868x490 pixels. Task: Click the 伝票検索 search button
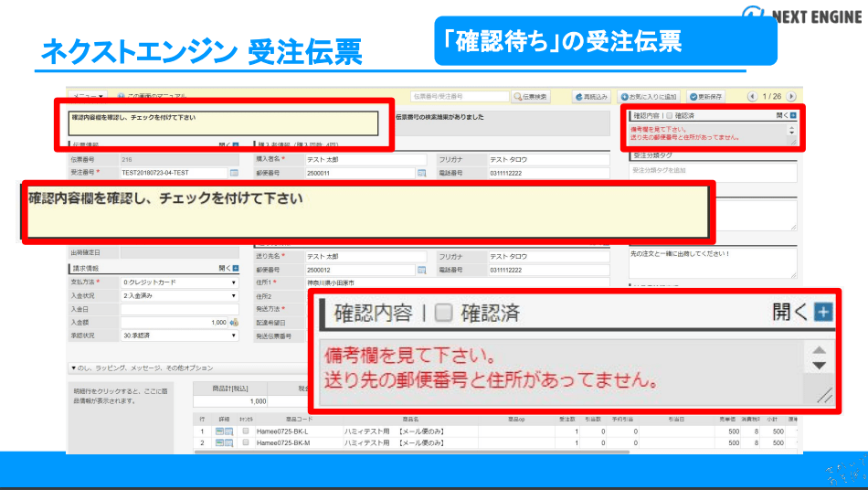532,96
